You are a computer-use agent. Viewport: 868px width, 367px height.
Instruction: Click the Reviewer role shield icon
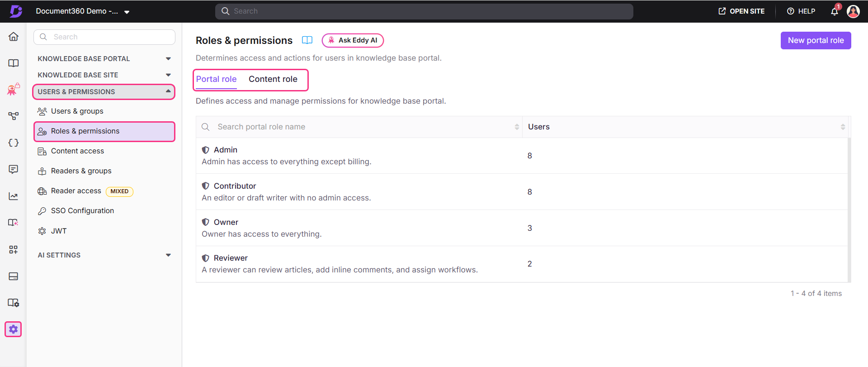coord(206,258)
